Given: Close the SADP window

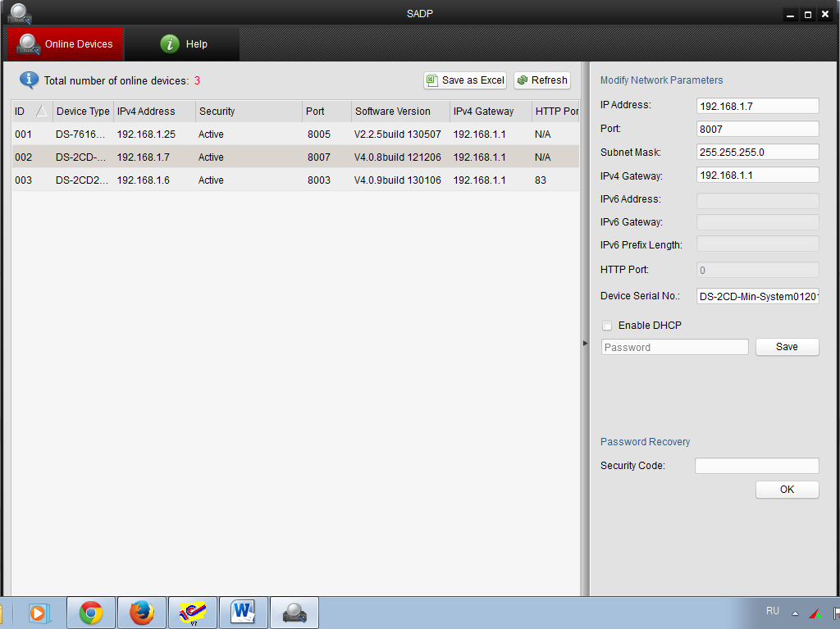Looking at the screenshot, I should click(x=825, y=15).
